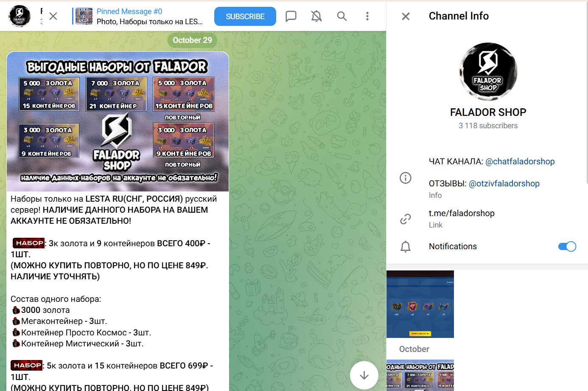588x391 pixels.
Task: Close the pinned message bar
Action: [x=53, y=16]
